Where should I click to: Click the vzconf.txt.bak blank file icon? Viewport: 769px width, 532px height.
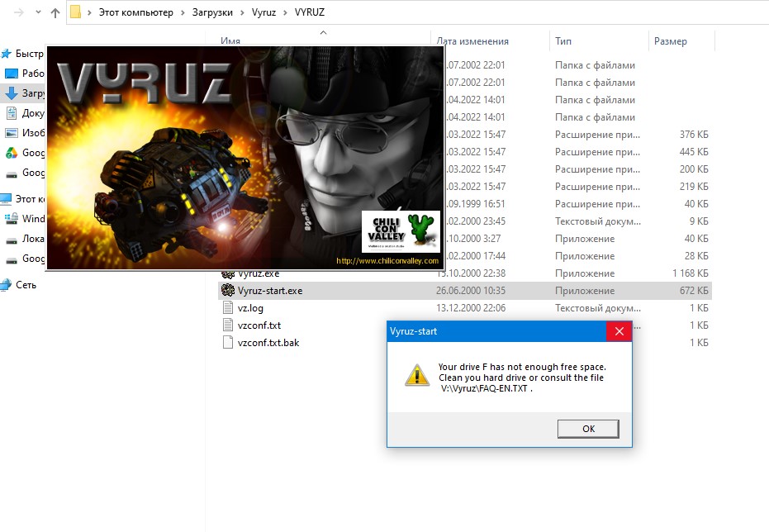pos(228,342)
